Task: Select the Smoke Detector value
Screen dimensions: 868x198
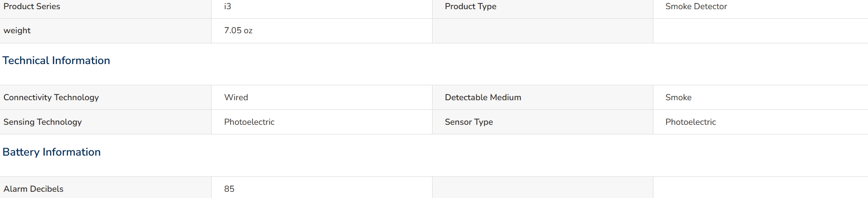Action: point(696,6)
